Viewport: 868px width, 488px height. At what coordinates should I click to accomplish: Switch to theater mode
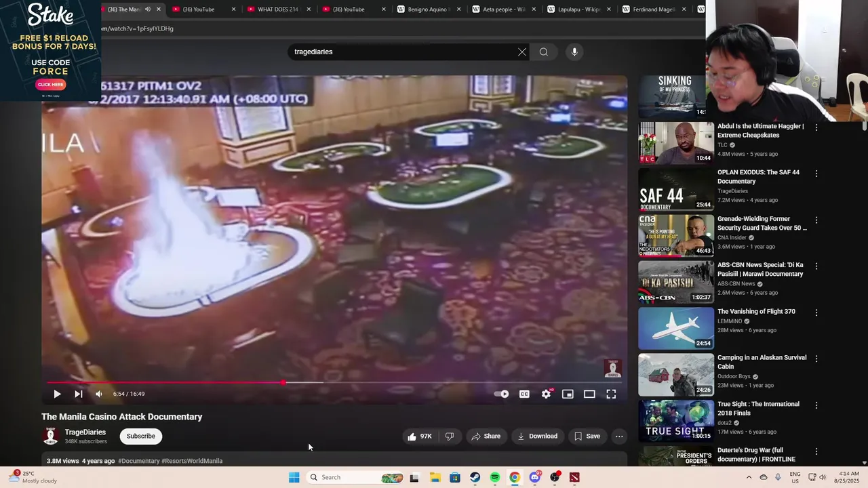[x=589, y=394]
